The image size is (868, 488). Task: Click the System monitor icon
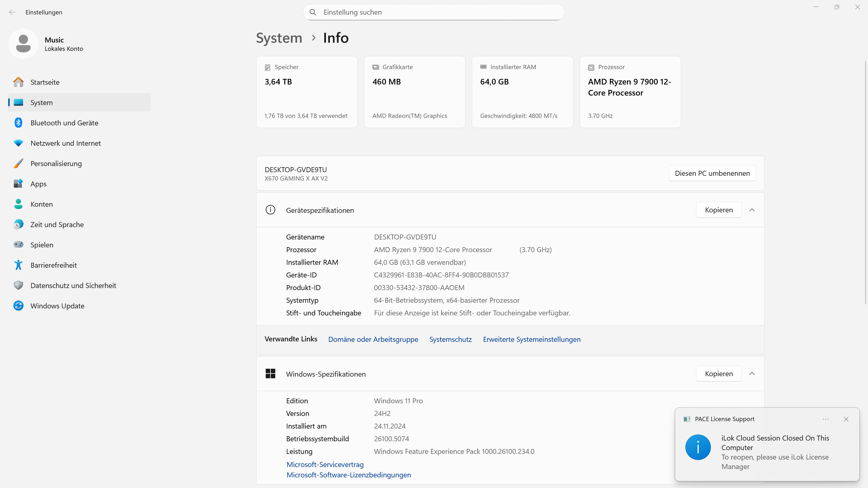tap(19, 102)
